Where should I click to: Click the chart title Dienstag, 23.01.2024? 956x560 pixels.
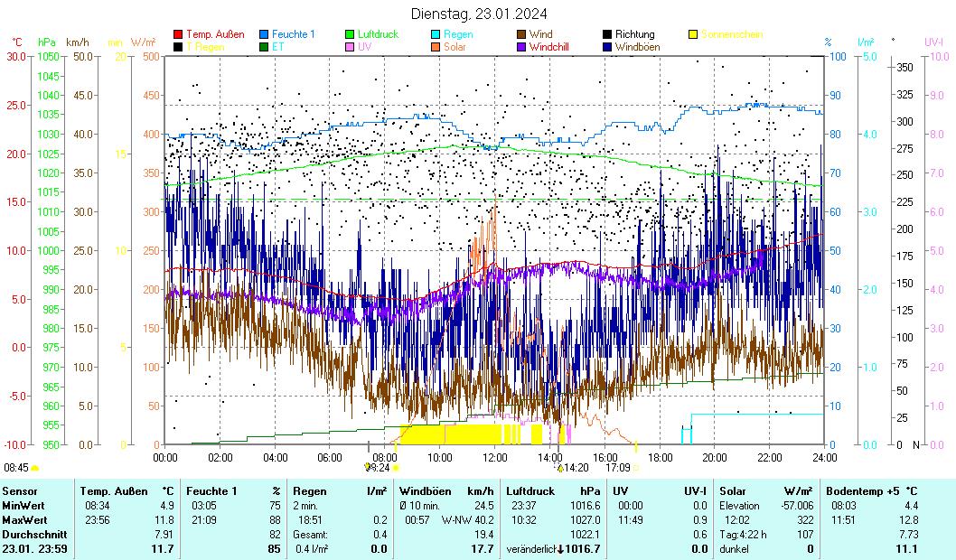479,14
